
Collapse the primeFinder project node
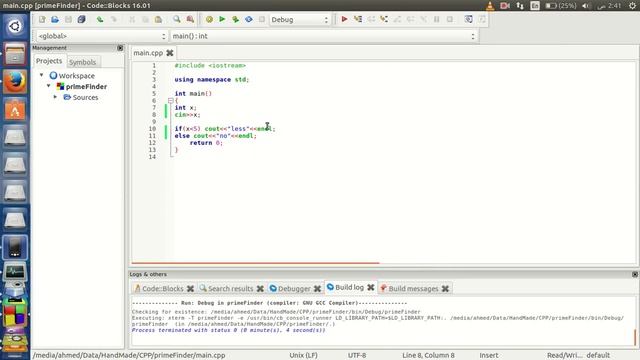pos(49,86)
